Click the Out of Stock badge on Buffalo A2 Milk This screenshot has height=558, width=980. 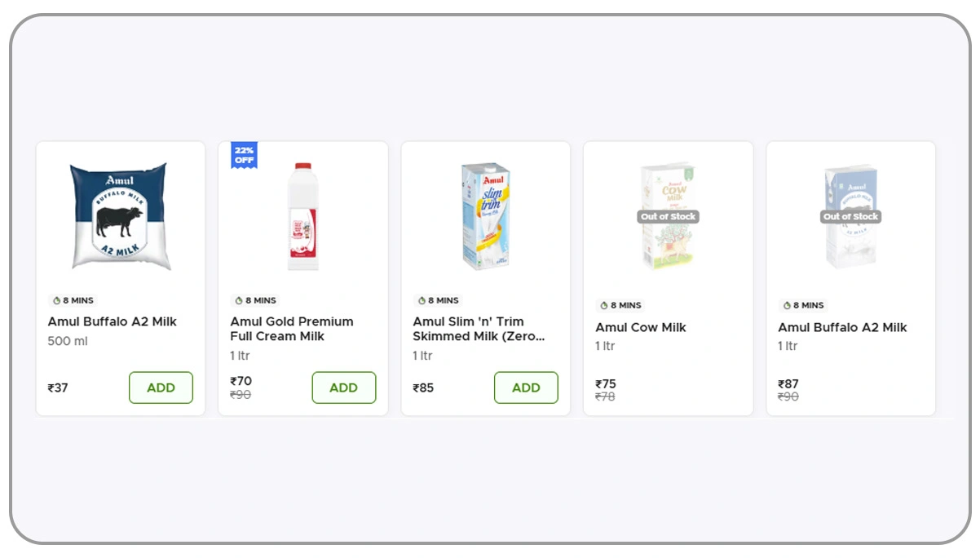tap(850, 216)
